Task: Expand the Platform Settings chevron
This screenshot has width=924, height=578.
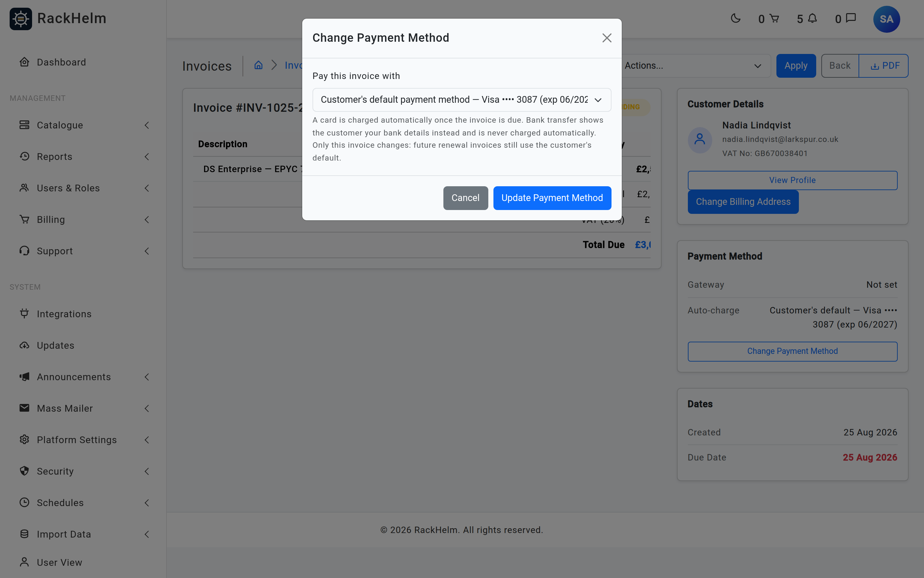Action: coord(147,440)
